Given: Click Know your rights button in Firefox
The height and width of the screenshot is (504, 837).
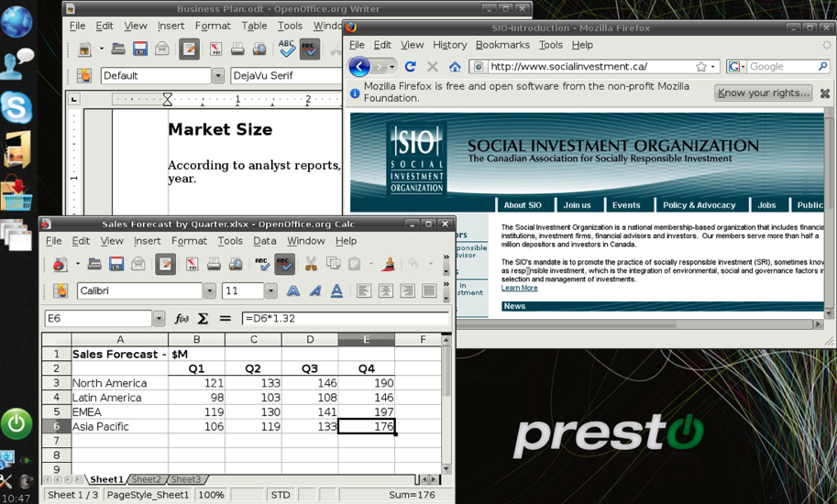Looking at the screenshot, I should 763,93.
